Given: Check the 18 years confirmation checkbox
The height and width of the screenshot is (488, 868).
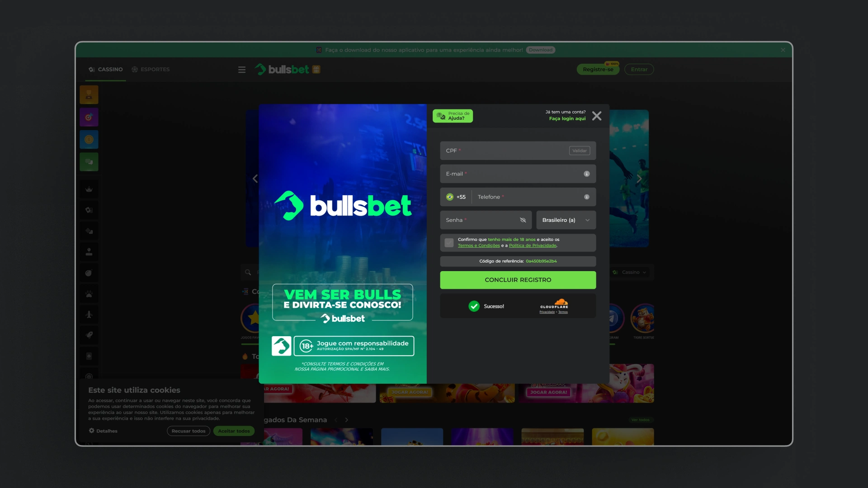Looking at the screenshot, I should [448, 243].
